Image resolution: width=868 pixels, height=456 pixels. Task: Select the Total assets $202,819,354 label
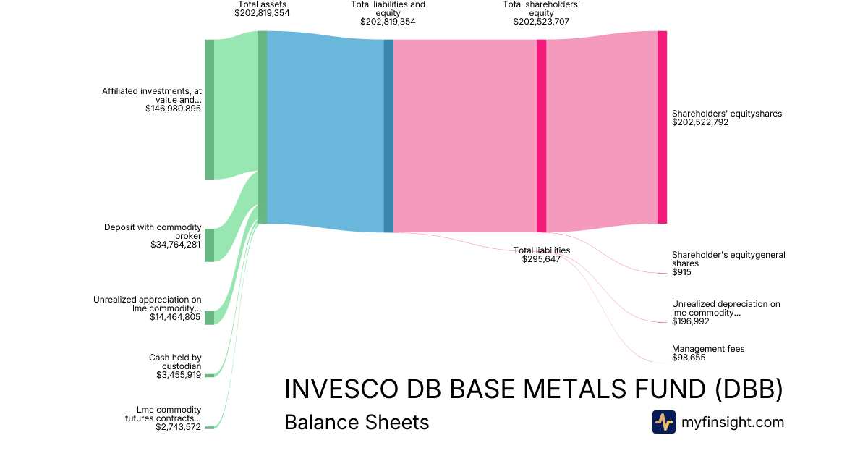[262, 9]
